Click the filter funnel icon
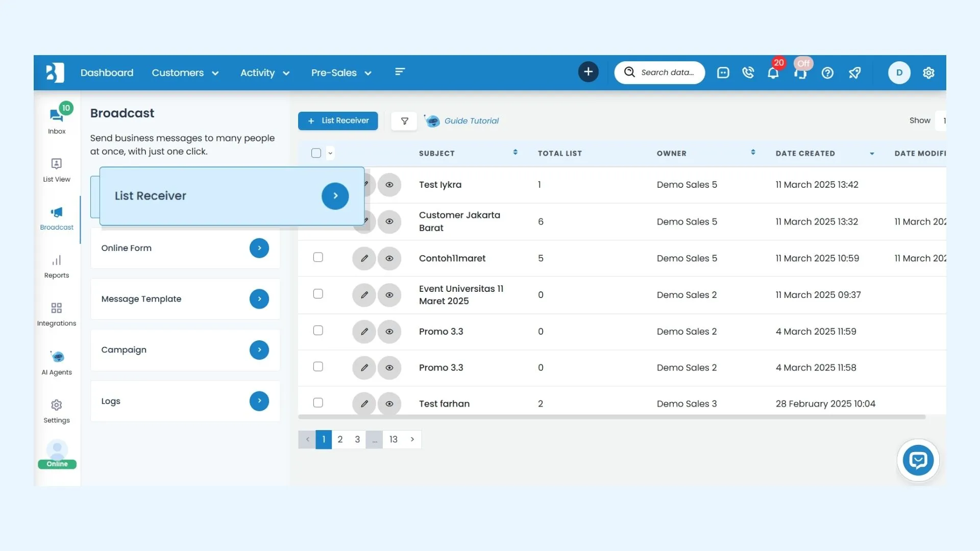Image resolution: width=980 pixels, height=551 pixels. [404, 121]
